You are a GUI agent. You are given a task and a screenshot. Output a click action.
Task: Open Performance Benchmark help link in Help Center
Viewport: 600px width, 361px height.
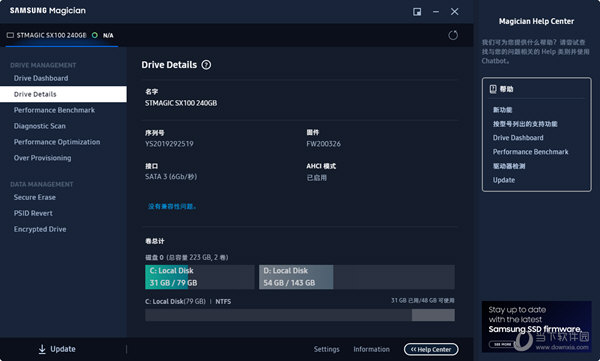(x=530, y=152)
